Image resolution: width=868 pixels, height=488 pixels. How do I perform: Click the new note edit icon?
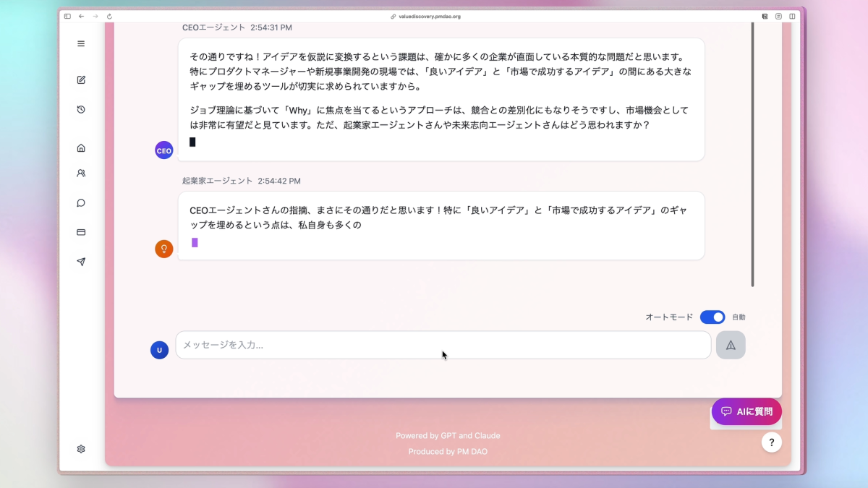coord(81,80)
